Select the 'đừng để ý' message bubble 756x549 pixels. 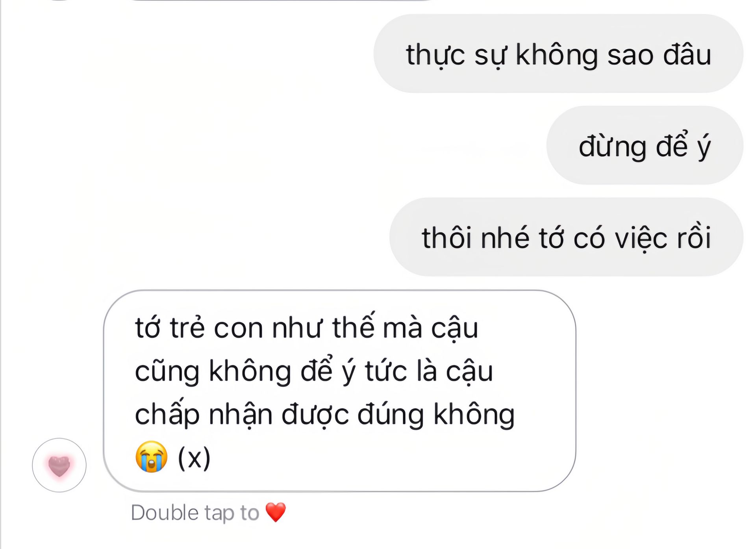click(x=645, y=145)
